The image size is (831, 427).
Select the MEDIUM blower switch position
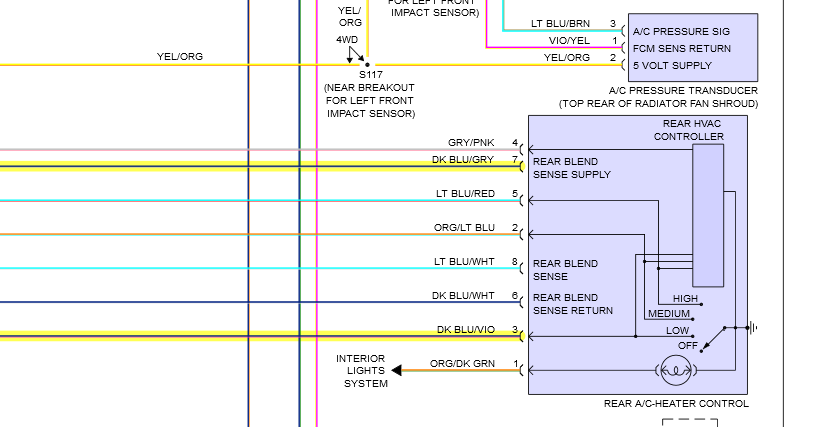coord(669,314)
